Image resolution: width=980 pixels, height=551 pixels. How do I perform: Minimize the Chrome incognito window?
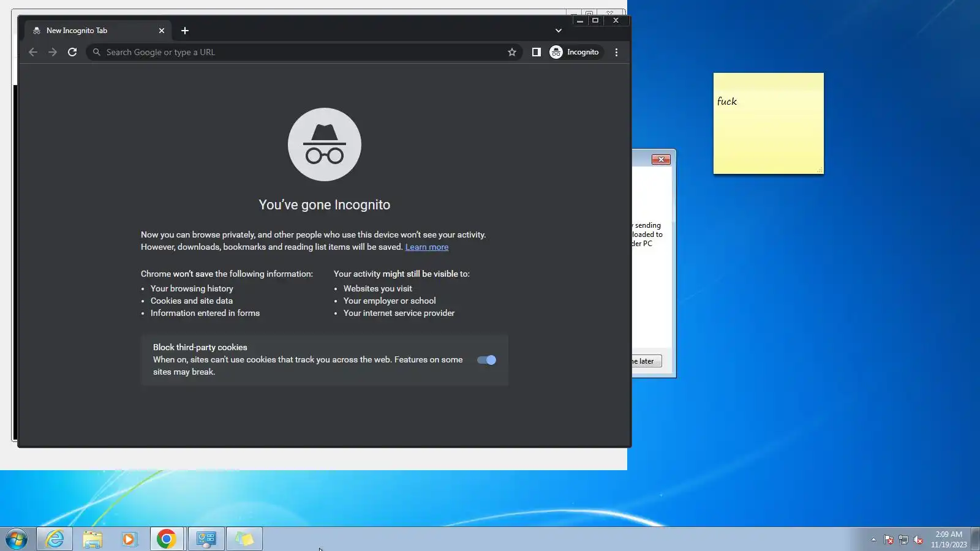tap(579, 21)
